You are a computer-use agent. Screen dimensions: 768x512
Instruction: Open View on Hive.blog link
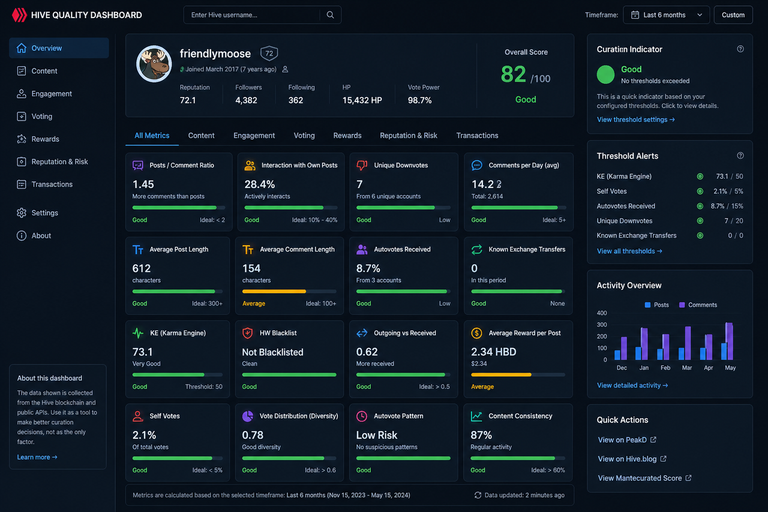pyautogui.click(x=632, y=459)
